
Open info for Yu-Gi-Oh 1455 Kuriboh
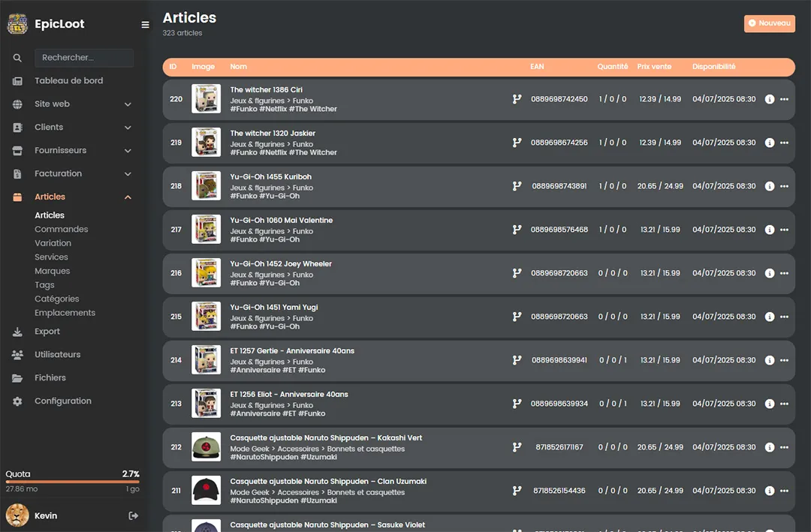770,186
